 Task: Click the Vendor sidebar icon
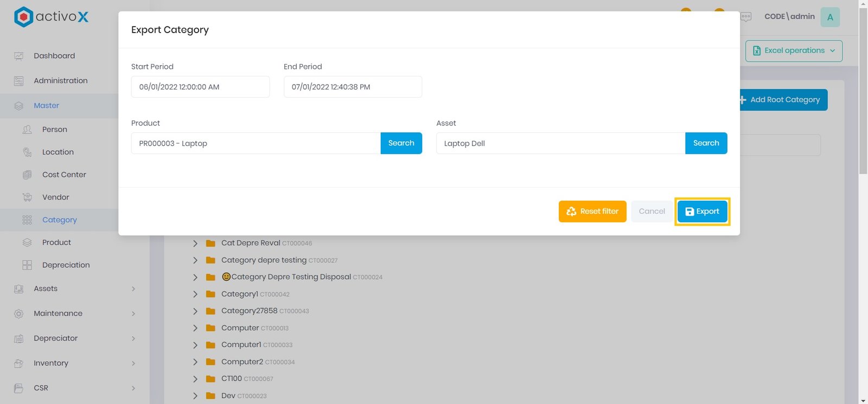(x=27, y=197)
